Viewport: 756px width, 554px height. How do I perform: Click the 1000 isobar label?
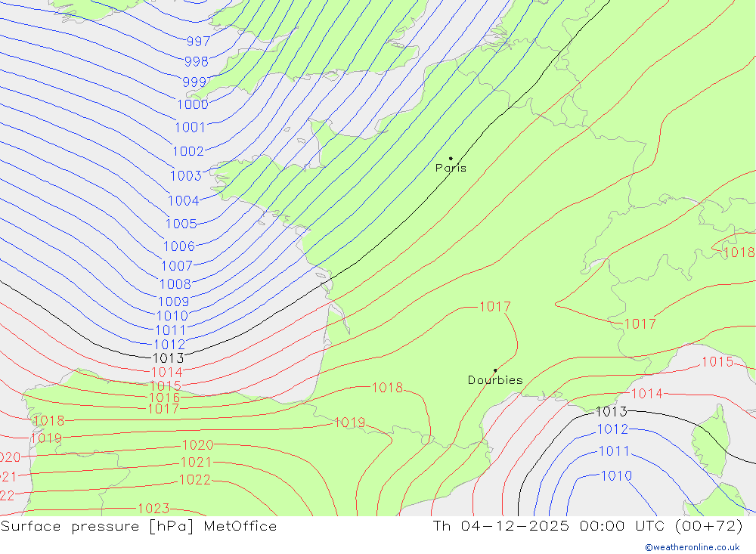click(193, 104)
